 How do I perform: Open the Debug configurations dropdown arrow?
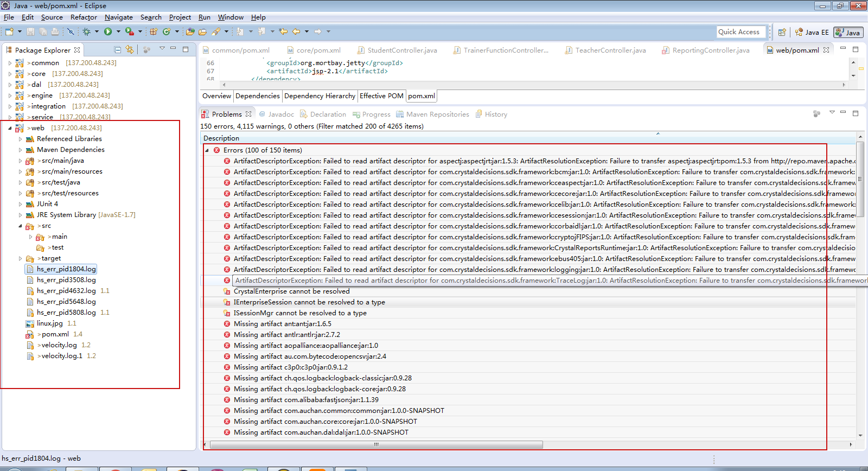click(x=97, y=32)
